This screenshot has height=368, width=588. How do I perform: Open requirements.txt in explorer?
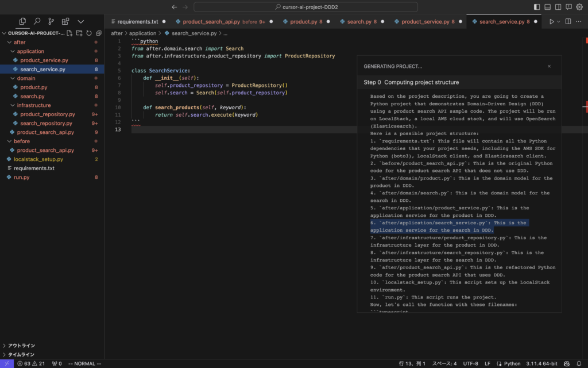(34, 168)
